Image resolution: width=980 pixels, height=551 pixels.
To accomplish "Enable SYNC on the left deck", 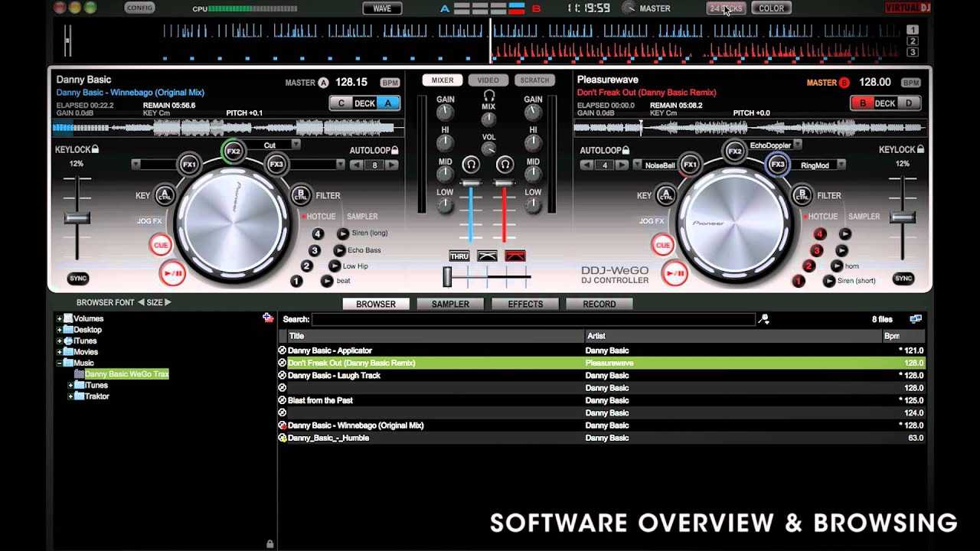I will 78,279.
